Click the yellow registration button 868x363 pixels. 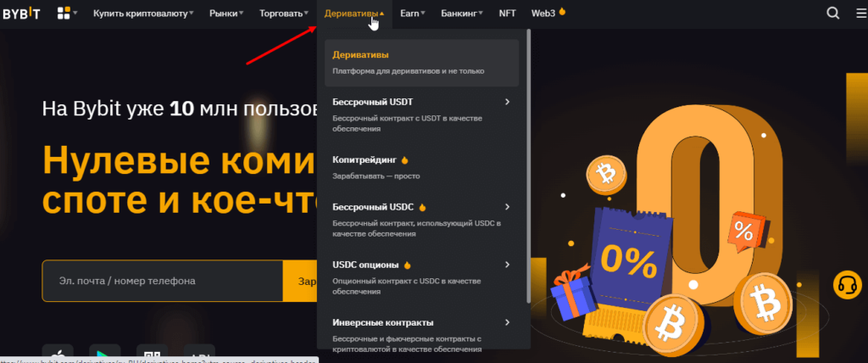point(299,281)
